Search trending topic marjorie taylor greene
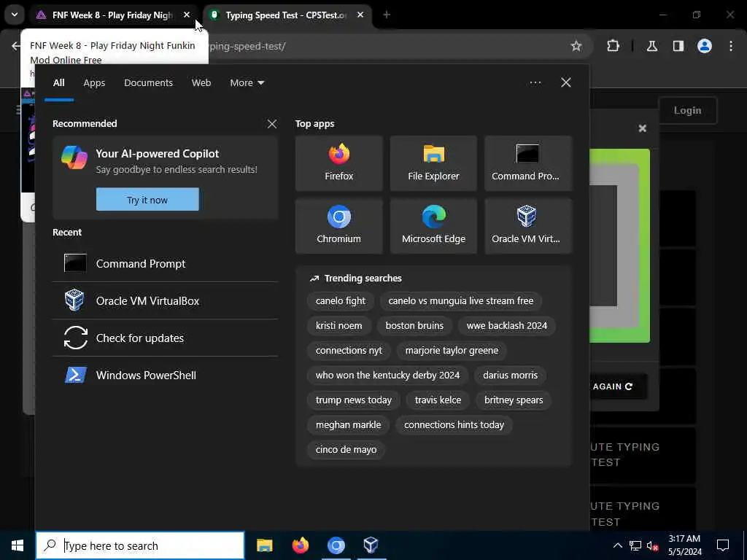Screen dimensions: 747x560 (x=452, y=351)
